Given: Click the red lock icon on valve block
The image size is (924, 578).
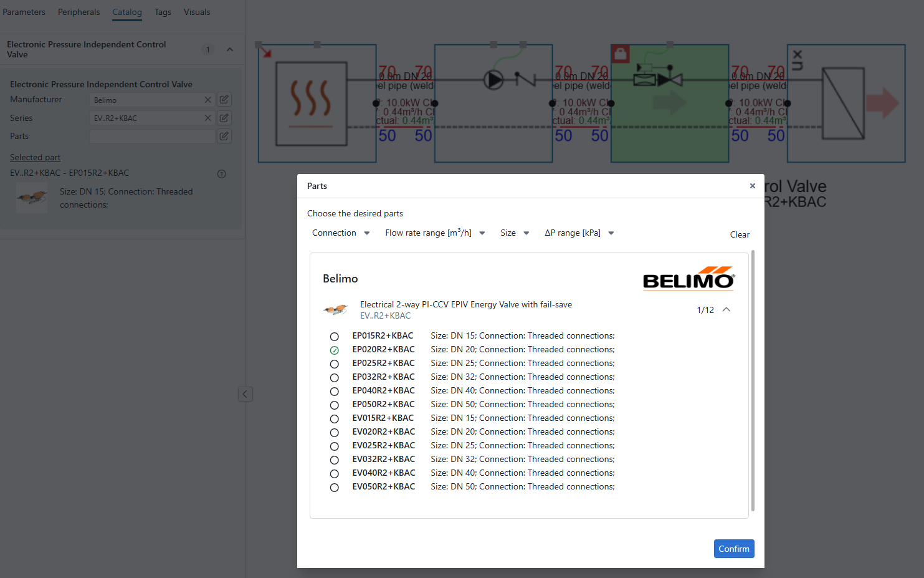Looking at the screenshot, I should click(621, 54).
